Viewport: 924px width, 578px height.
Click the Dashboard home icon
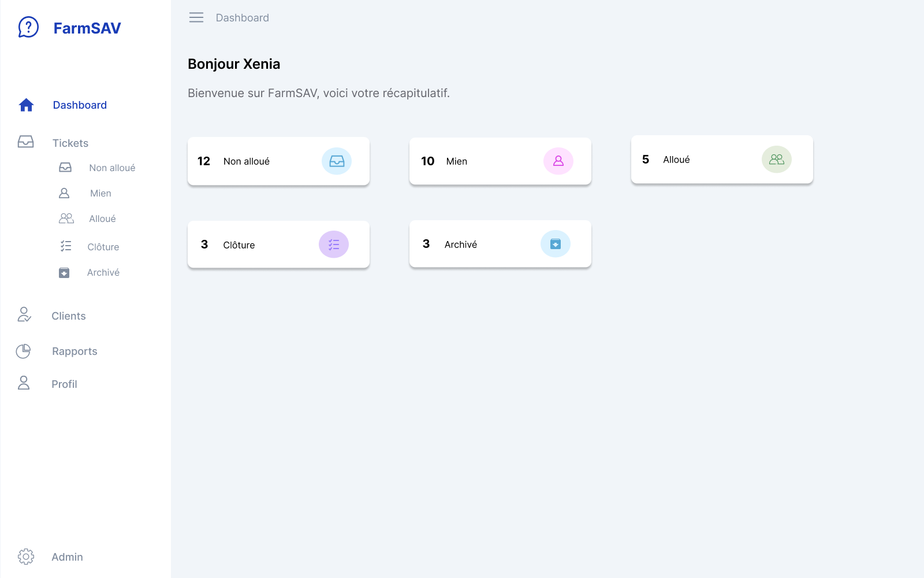click(x=26, y=105)
